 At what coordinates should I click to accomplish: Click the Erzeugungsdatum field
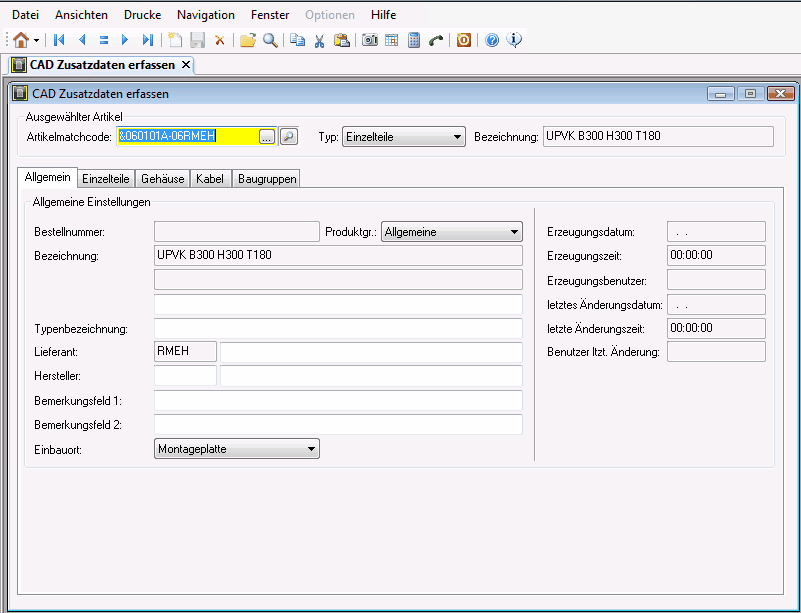pos(716,231)
